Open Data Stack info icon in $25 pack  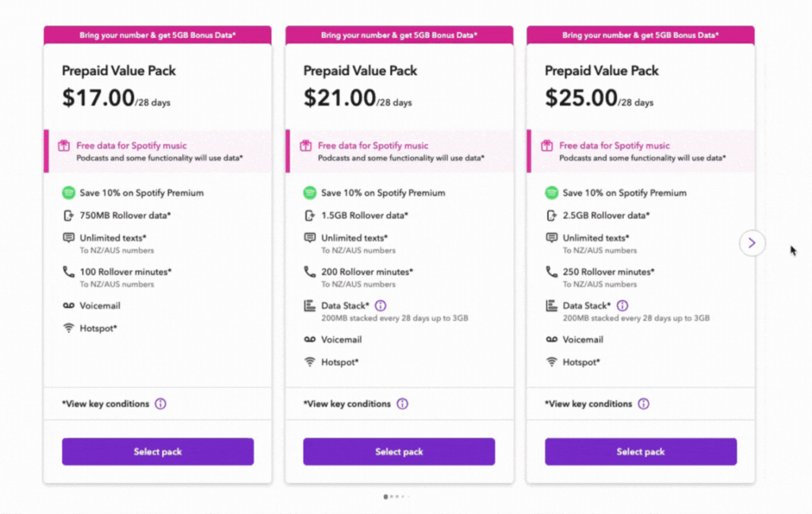pyautogui.click(x=622, y=305)
